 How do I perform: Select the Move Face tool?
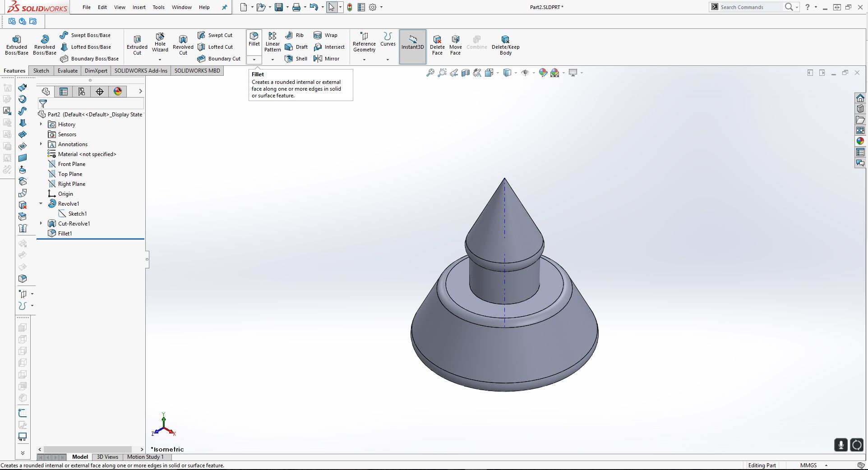456,45
